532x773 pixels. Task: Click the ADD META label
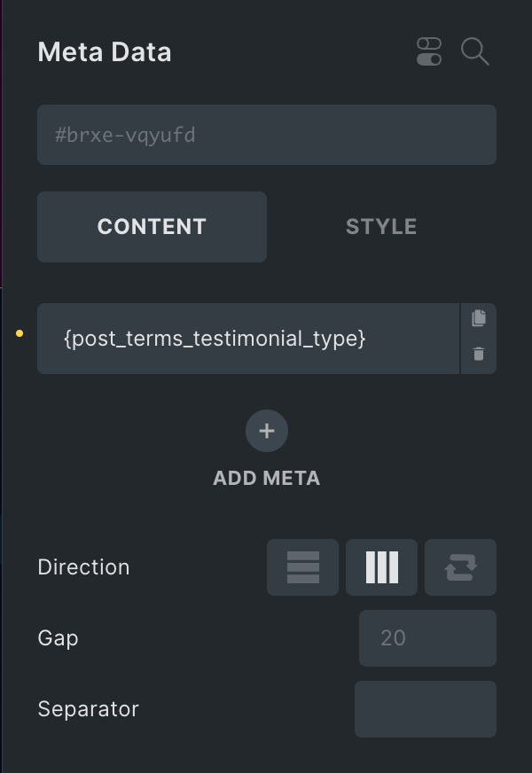coord(266,478)
